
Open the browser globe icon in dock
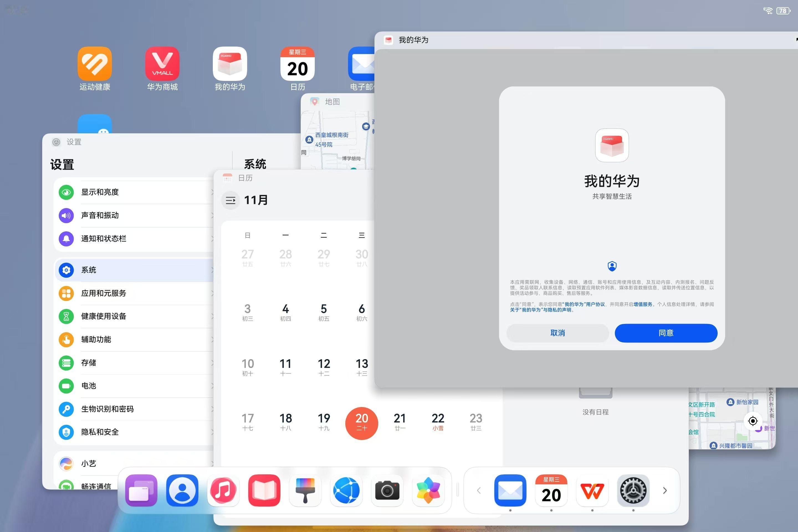(346, 490)
